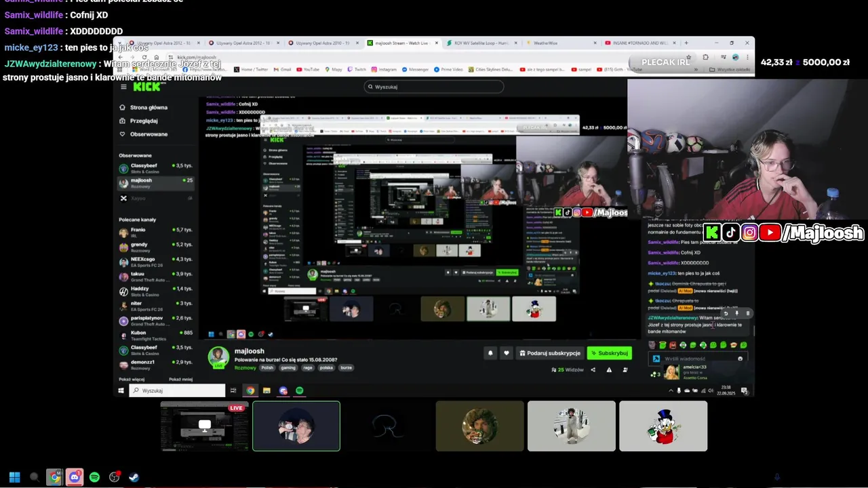The image size is (868, 488).
Task: Open Chrome from the bottom Windows 11 taskbar
Action: coord(54,477)
